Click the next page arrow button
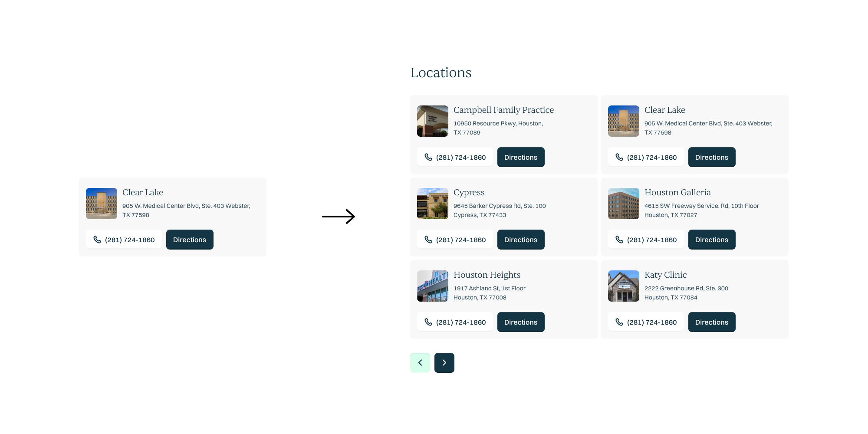This screenshot has width=868, height=434. 444,363
